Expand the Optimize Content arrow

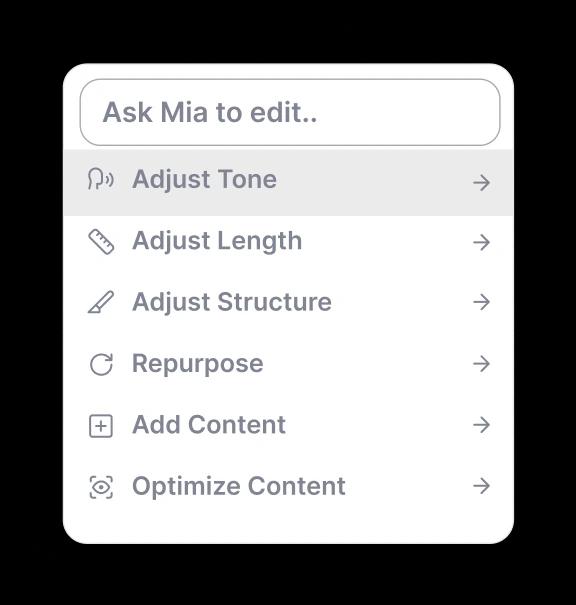[481, 486]
